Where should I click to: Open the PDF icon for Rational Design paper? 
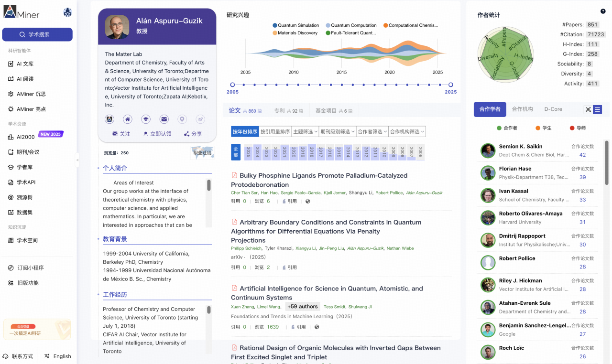click(x=234, y=348)
